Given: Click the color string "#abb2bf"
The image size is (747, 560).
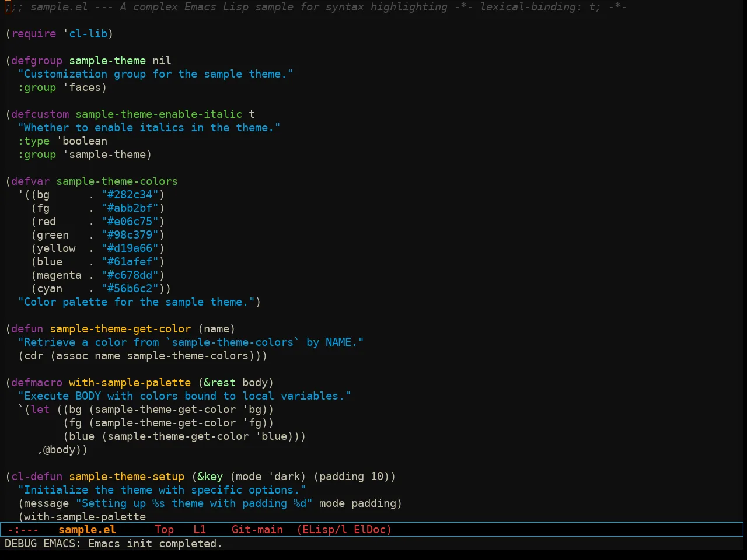Looking at the screenshot, I should coord(130,208).
